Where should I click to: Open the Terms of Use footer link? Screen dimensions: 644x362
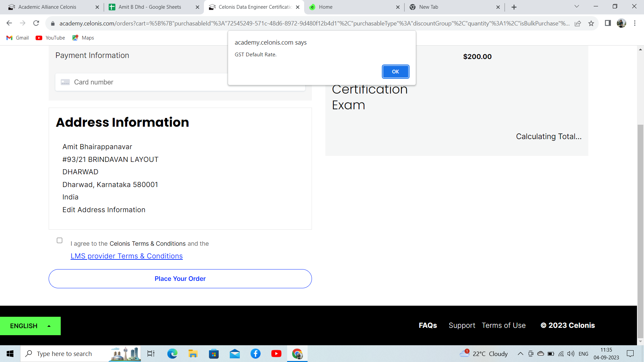coord(503,325)
